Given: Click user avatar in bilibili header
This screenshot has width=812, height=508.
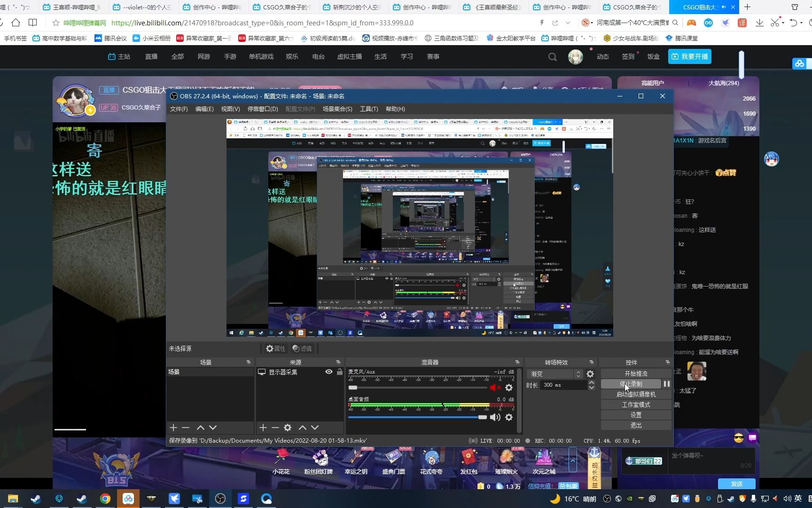Looking at the screenshot, I should click(576, 57).
